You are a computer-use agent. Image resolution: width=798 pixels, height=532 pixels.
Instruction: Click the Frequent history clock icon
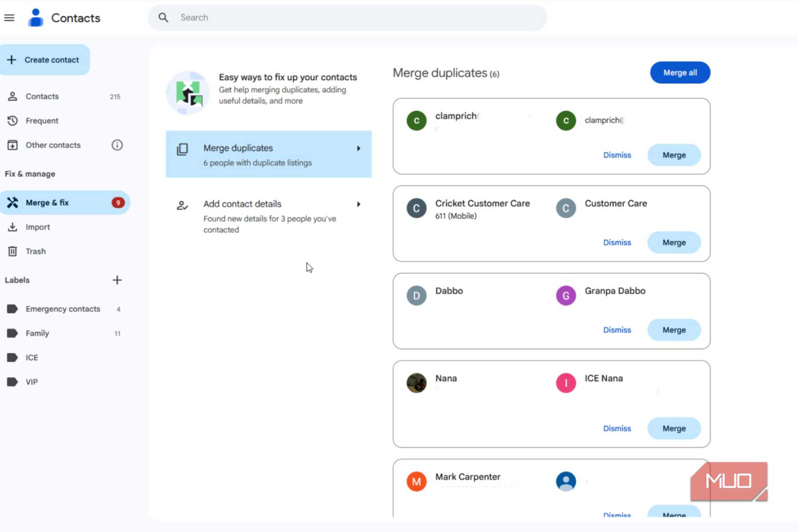(13, 120)
